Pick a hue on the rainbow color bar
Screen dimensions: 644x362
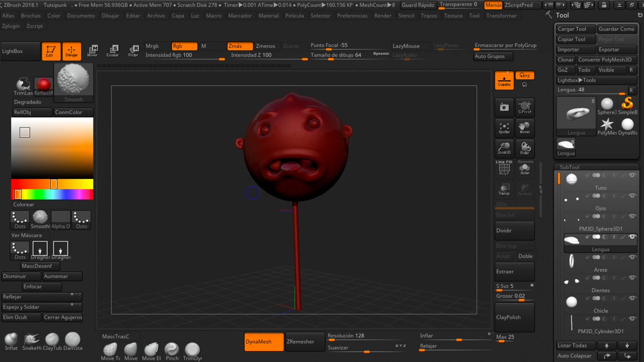pos(52,194)
